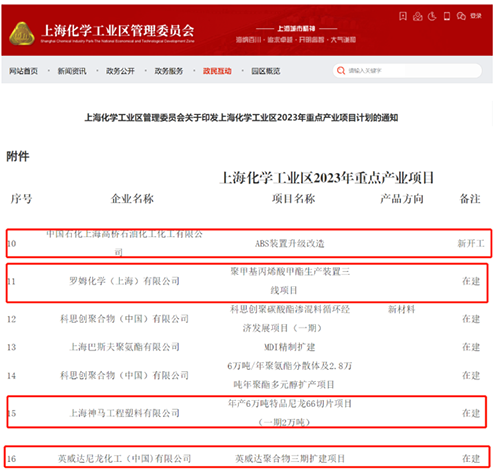Viewport: 500px width, 472px height.
Task: Click the 在建 status in row 13
Action: (x=471, y=347)
